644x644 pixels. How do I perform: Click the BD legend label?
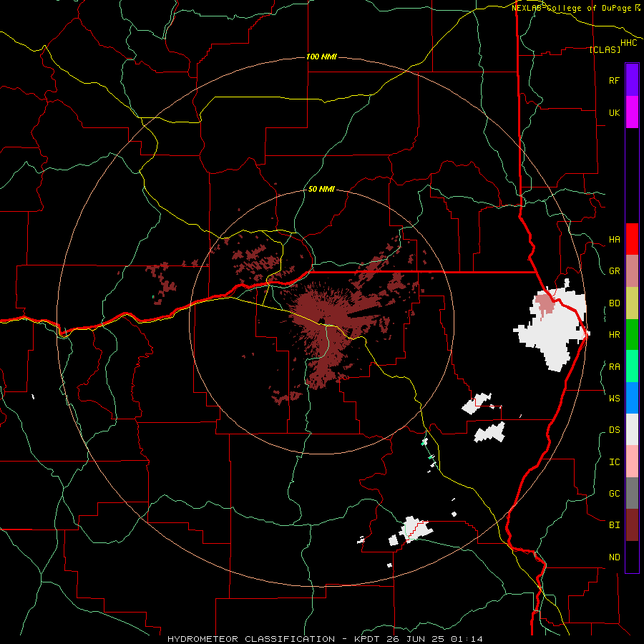tap(614, 303)
